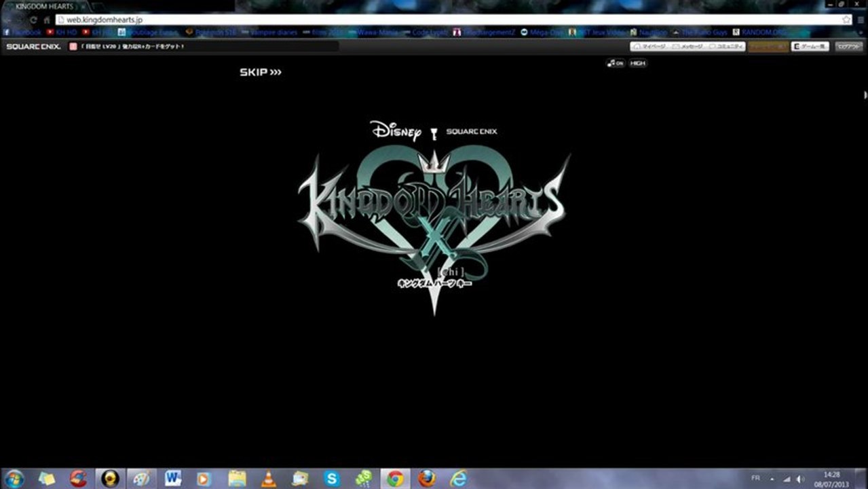Open the Méga-Dow bookmark
The height and width of the screenshot is (489, 868).
click(x=542, y=32)
